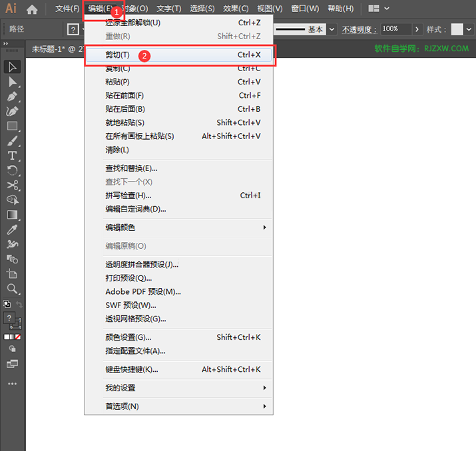The width and height of the screenshot is (476, 451).
Task: Open the 视图(V) menu
Action: [270, 9]
